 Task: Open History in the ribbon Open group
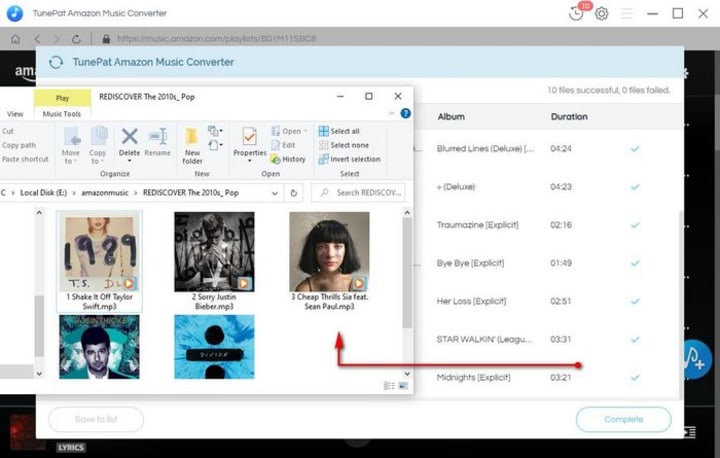pyautogui.click(x=288, y=159)
